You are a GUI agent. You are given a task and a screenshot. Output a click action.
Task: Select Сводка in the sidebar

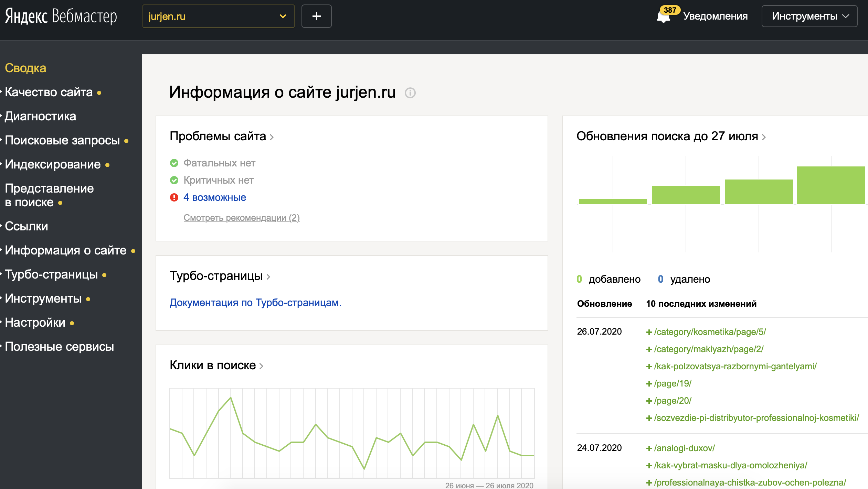pyautogui.click(x=25, y=68)
